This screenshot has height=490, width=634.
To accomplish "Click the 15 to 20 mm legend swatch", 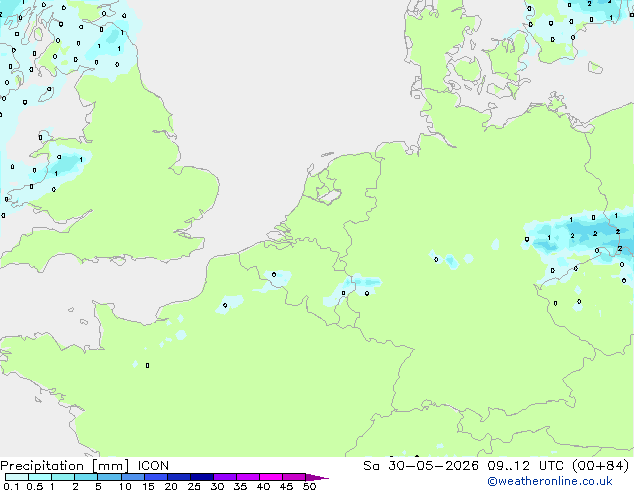I will [x=155, y=477].
